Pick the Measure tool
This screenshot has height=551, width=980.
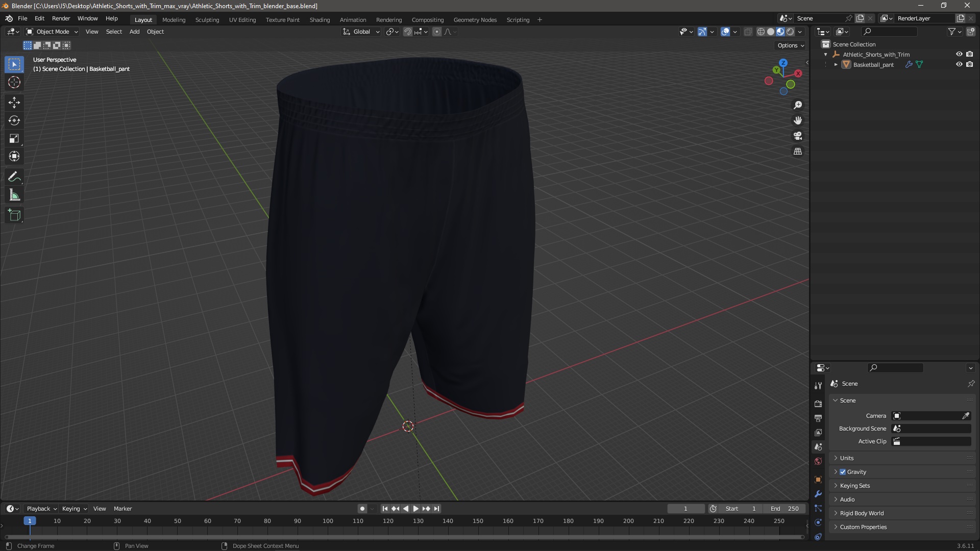point(14,195)
